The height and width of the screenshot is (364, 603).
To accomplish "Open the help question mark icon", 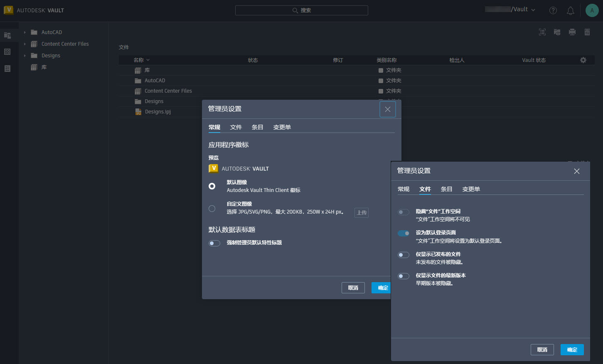I will [553, 10].
